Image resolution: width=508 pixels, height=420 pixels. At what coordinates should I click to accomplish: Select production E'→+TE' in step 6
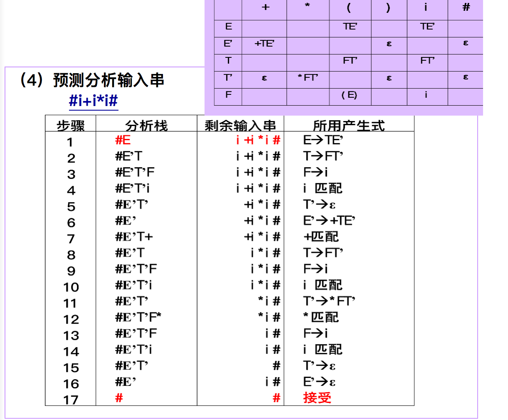tap(329, 220)
